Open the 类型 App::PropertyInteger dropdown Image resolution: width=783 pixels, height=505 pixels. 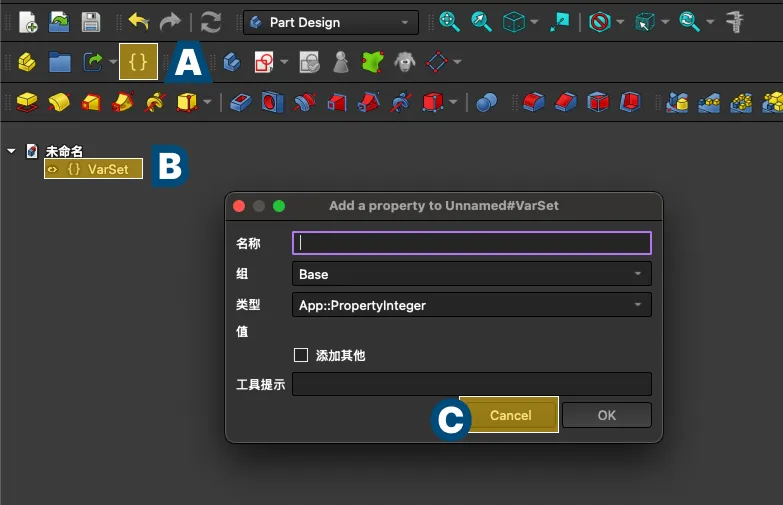(x=471, y=305)
